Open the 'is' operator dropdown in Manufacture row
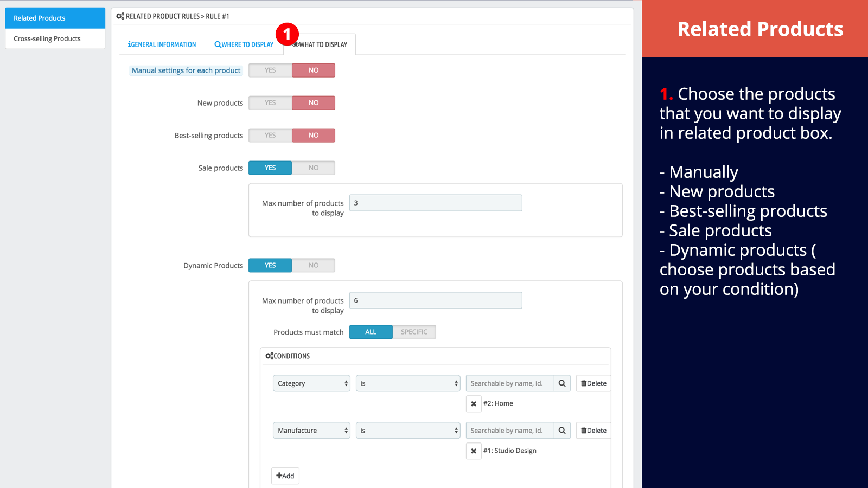The image size is (868, 488). pyautogui.click(x=408, y=431)
